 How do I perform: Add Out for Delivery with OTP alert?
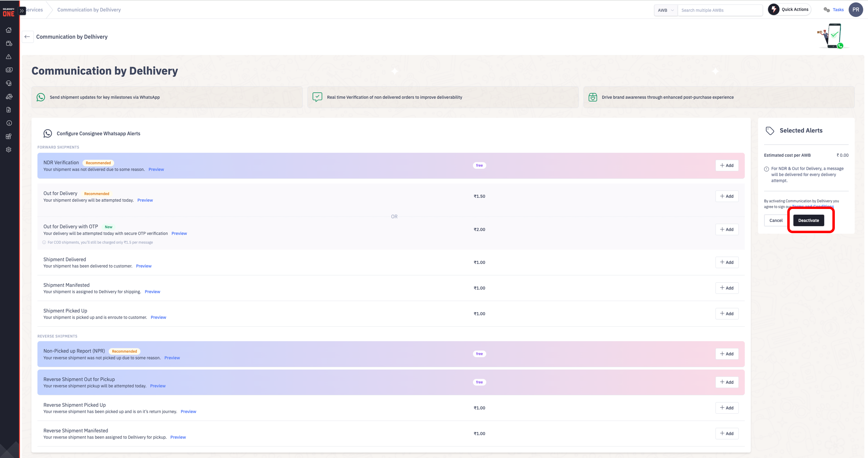click(727, 230)
